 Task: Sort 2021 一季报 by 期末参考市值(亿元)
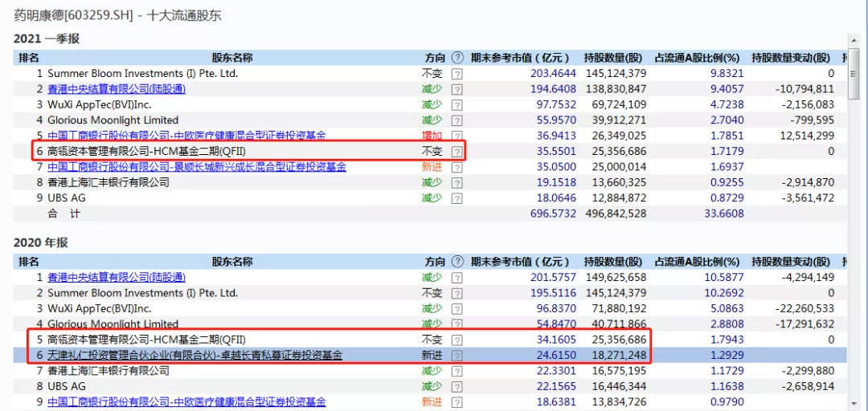point(520,58)
